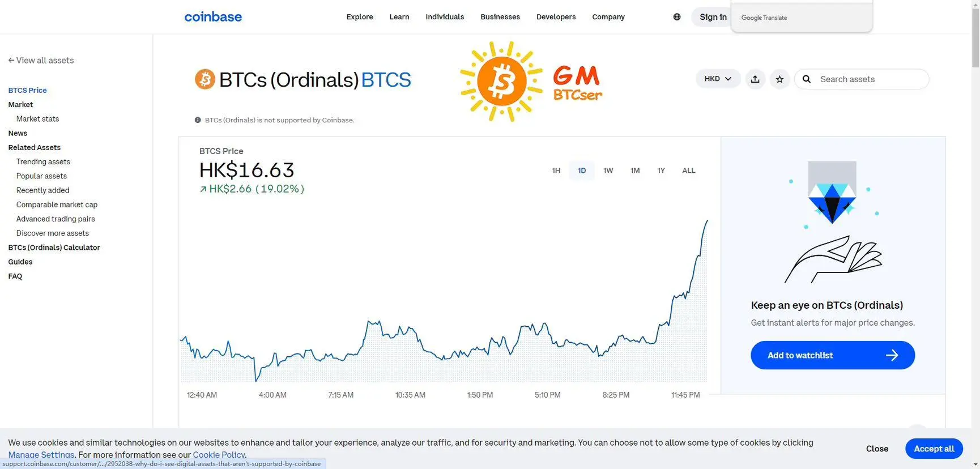Open the Cookie Policy link
This screenshot has height=469, width=980.
click(x=219, y=455)
